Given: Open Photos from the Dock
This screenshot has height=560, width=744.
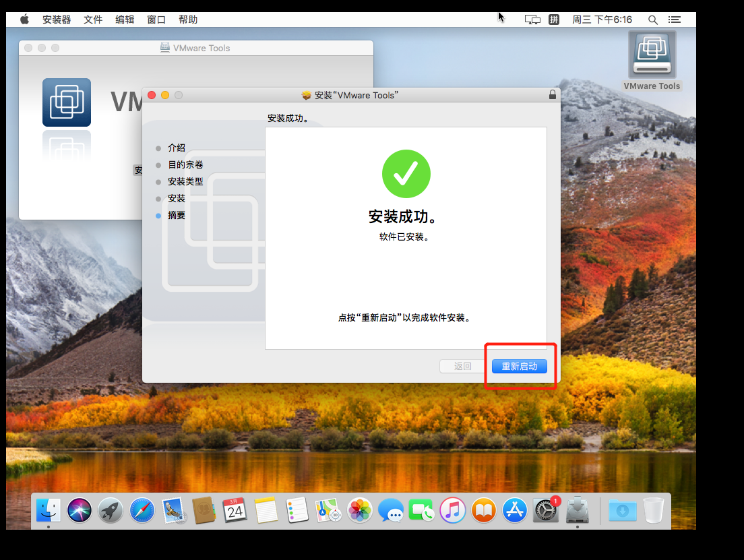Looking at the screenshot, I should (360, 511).
